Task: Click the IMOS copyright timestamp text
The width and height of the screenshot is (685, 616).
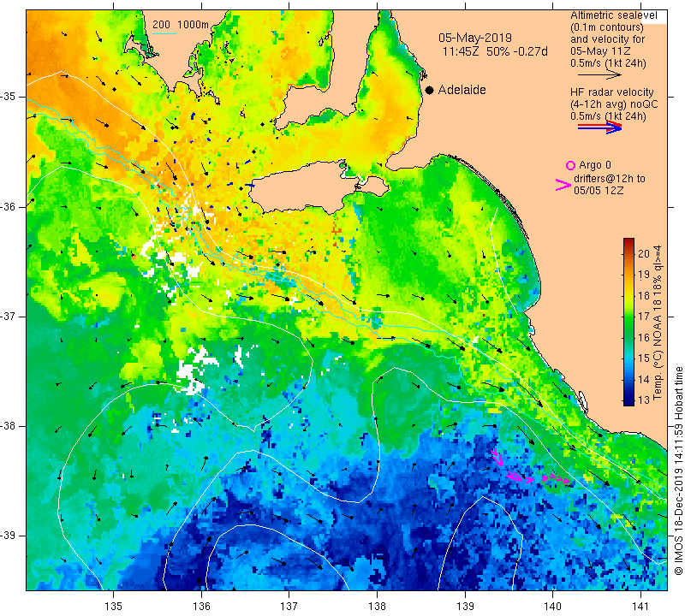Action: tap(678, 471)
